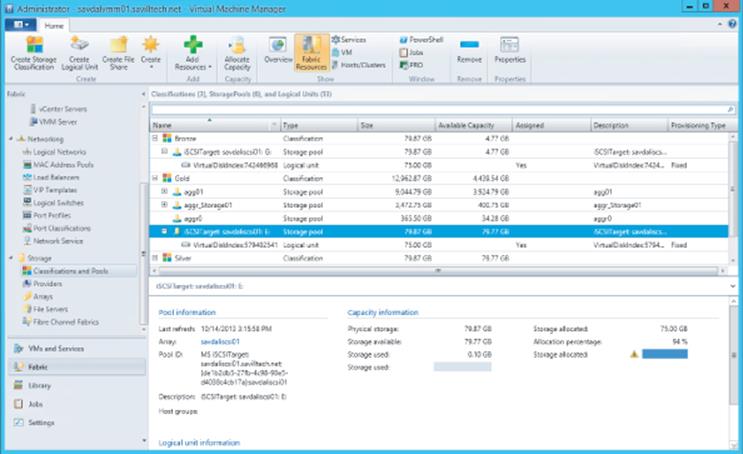Click the horizontal scrollbar under the grid
Screen dimensions: 743x454
438,271
